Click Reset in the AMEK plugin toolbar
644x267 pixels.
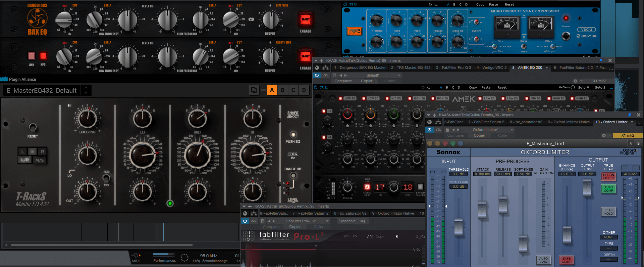pos(502,87)
